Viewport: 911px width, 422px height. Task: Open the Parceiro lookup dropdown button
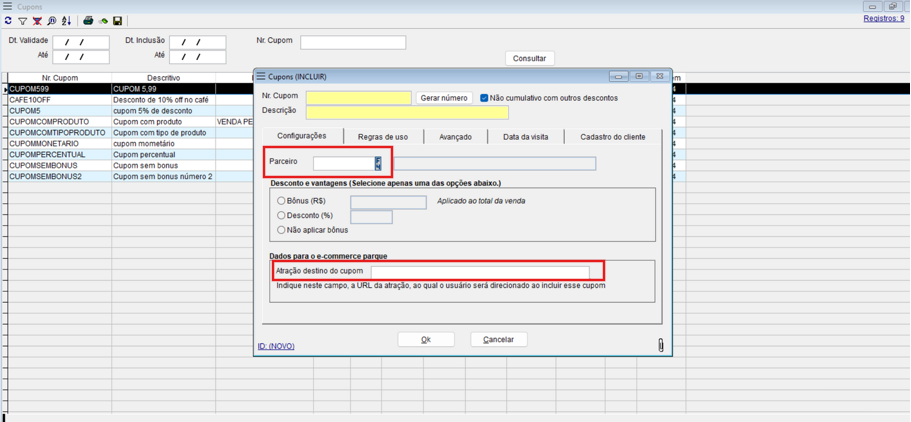click(x=378, y=163)
